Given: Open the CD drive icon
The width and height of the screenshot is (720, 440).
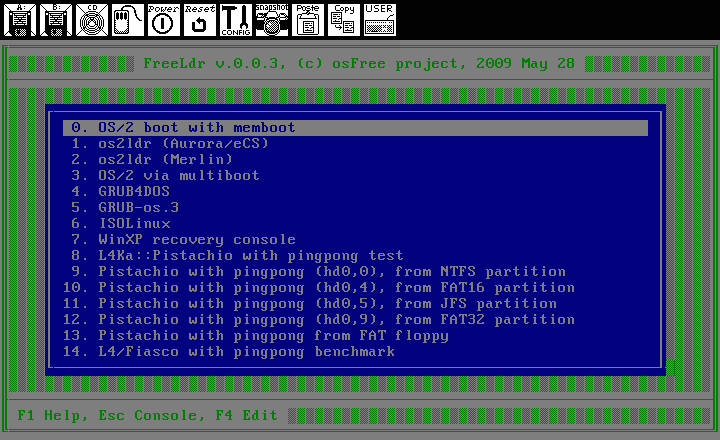Looking at the screenshot, I should tap(92, 20).
